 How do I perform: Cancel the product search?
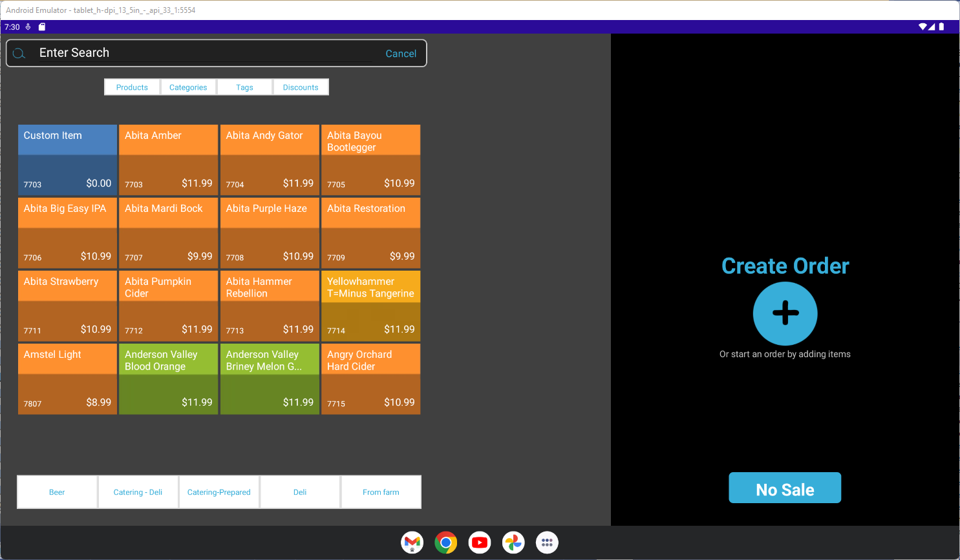pyautogui.click(x=401, y=54)
